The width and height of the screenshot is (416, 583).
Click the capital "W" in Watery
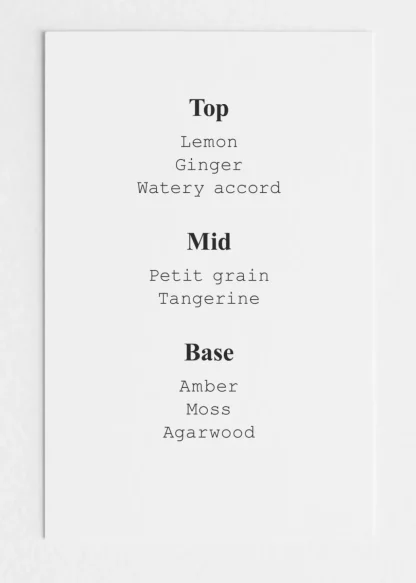(x=143, y=188)
